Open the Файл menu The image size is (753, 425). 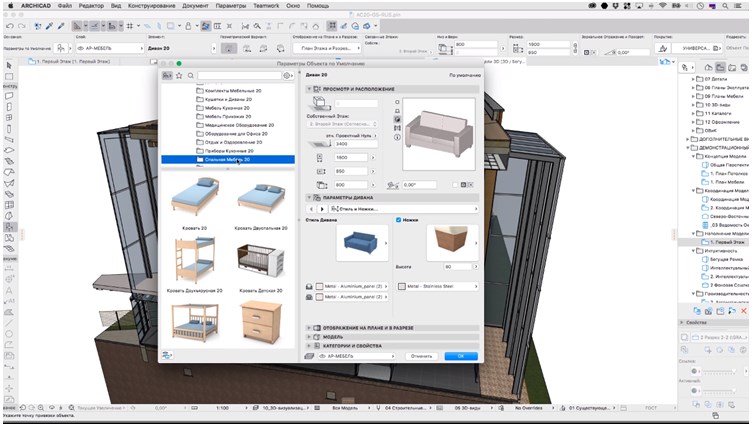click(65, 6)
